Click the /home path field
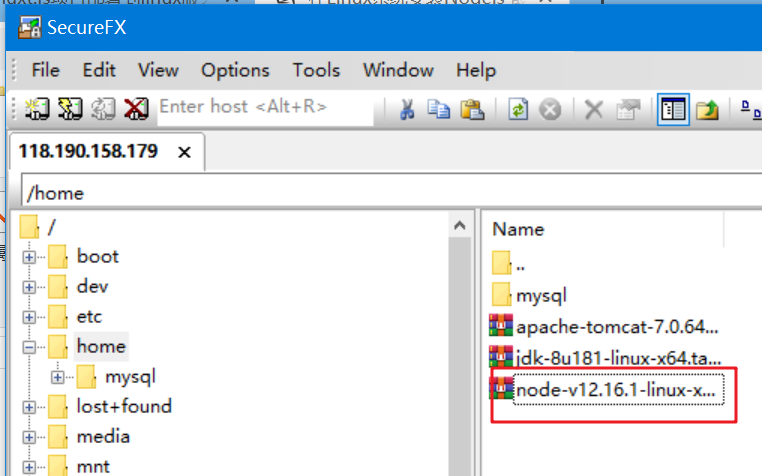 point(392,193)
